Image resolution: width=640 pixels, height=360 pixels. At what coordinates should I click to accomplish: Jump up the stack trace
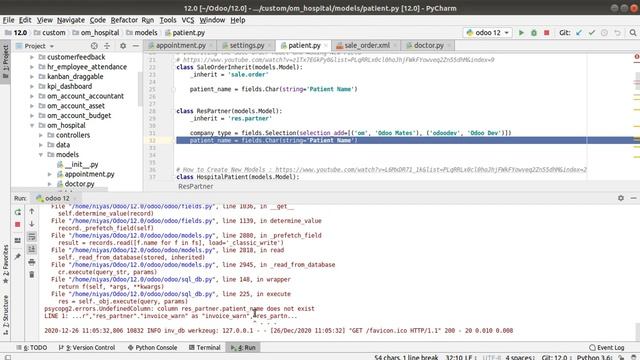pos(32,211)
